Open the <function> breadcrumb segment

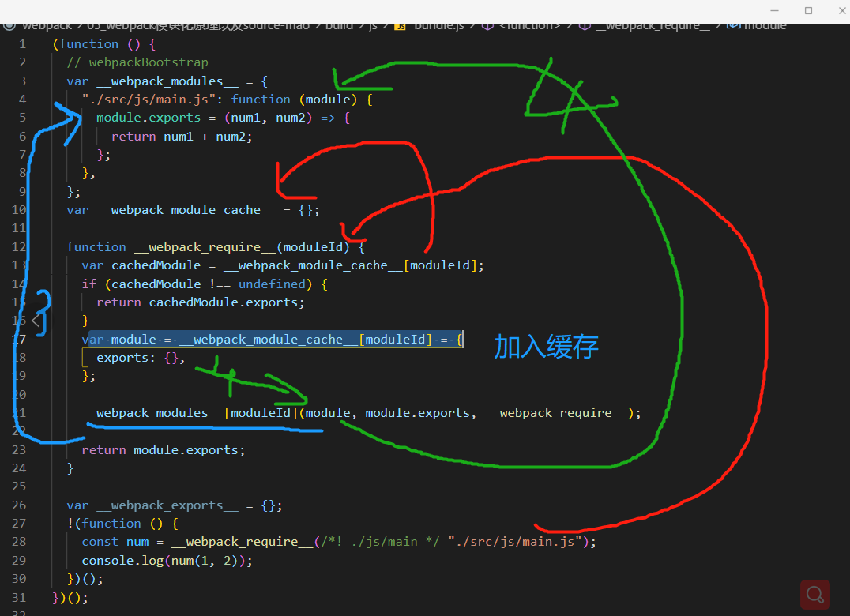[529, 25]
